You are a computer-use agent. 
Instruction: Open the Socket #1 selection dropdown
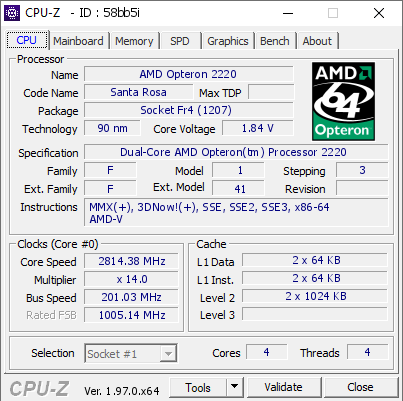click(x=131, y=353)
